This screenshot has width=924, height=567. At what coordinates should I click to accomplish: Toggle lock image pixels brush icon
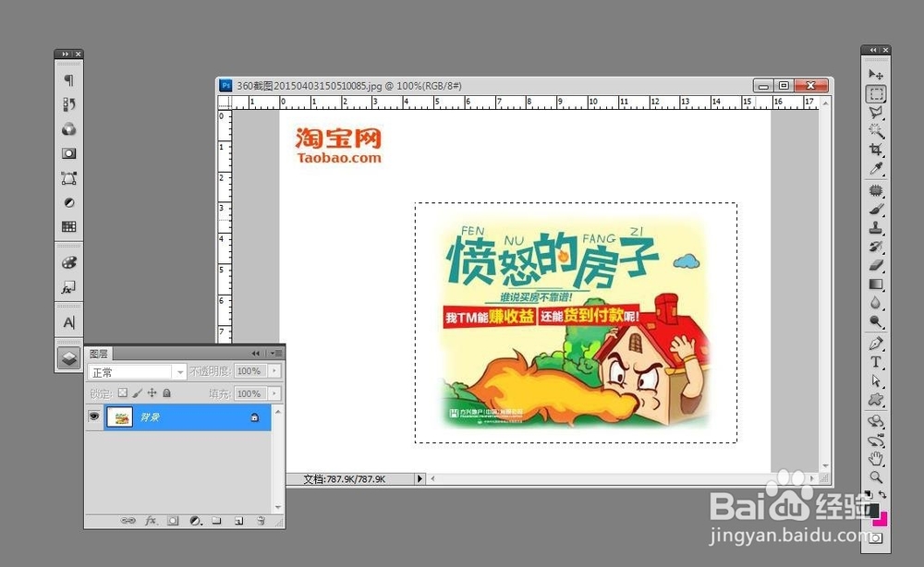click(137, 392)
